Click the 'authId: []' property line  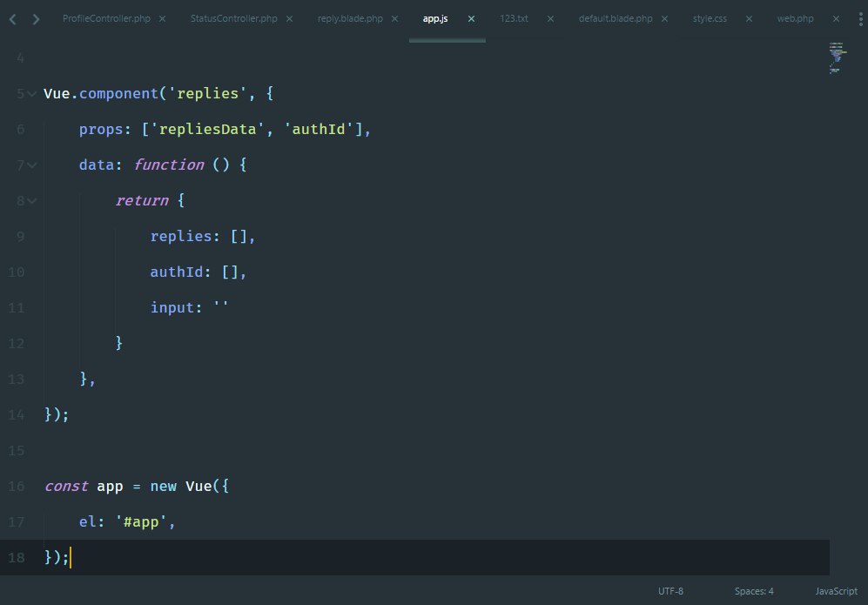(x=198, y=272)
